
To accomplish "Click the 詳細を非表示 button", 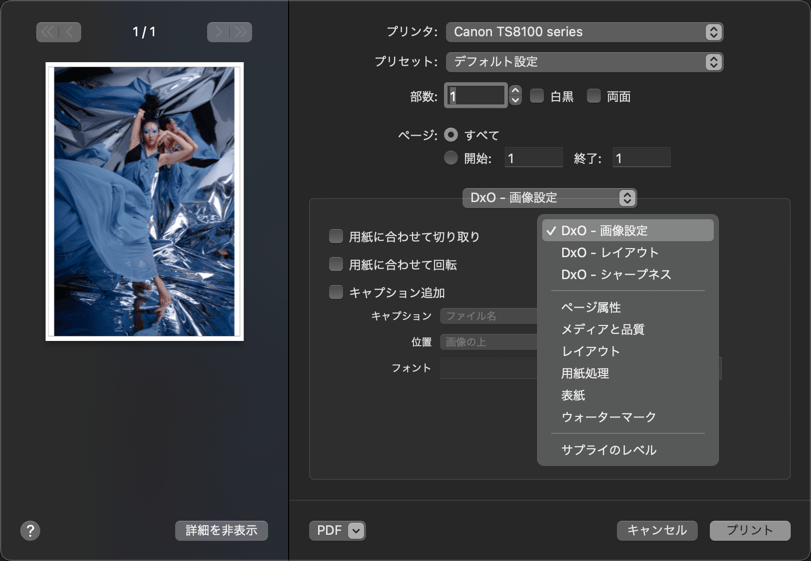I will point(221,530).
